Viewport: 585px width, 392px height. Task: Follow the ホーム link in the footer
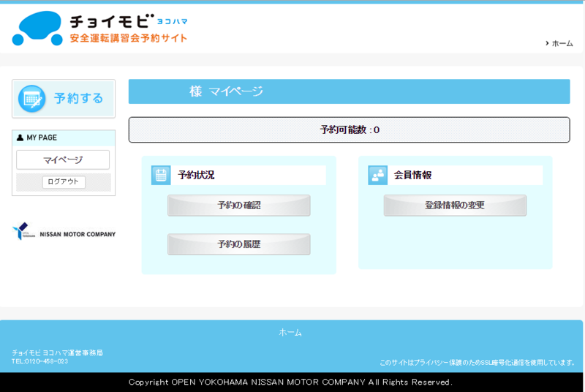[290, 332]
